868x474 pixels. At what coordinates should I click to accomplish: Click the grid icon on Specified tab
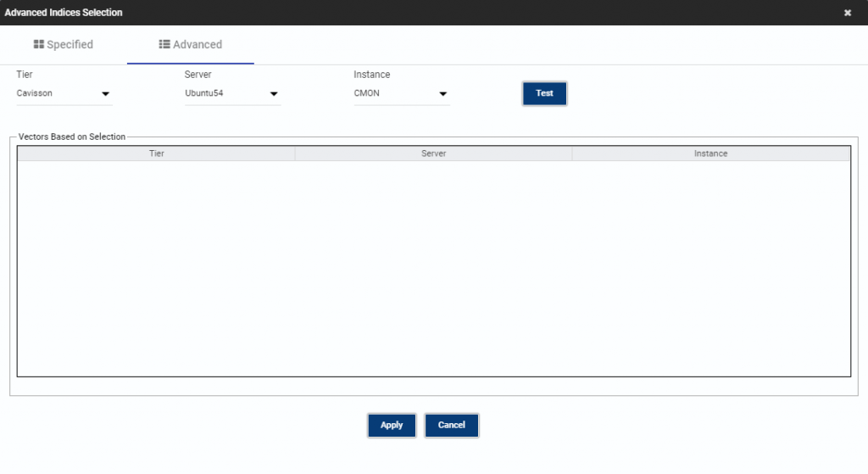pos(38,44)
